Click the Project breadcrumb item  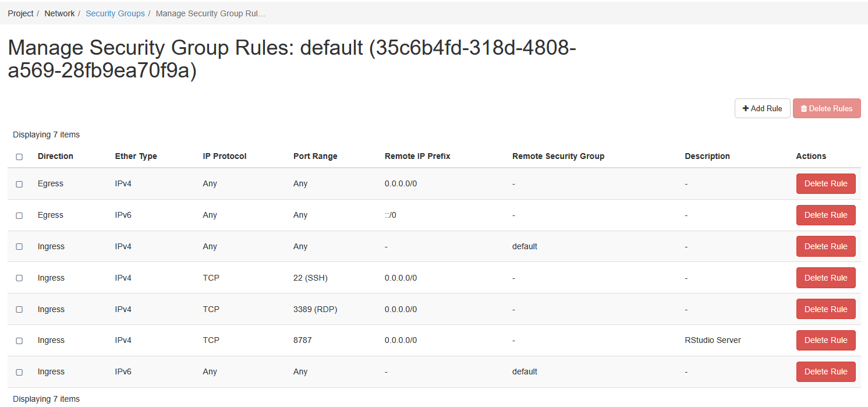[x=20, y=13]
